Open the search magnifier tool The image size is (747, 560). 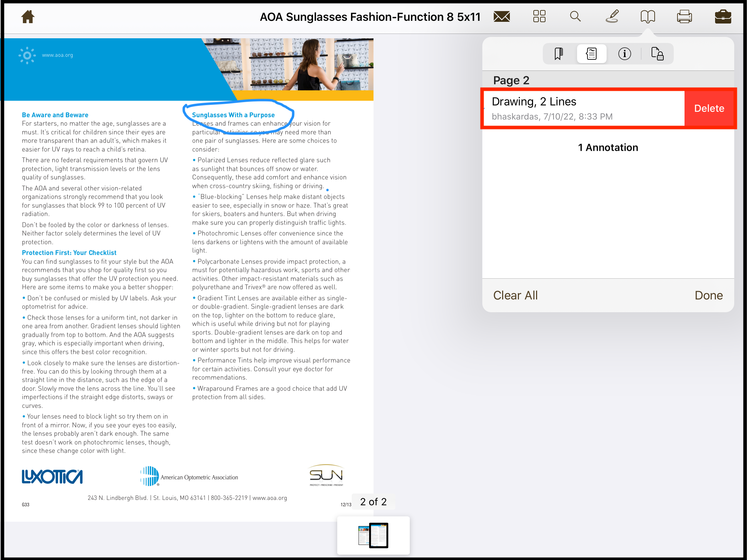pos(575,16)
